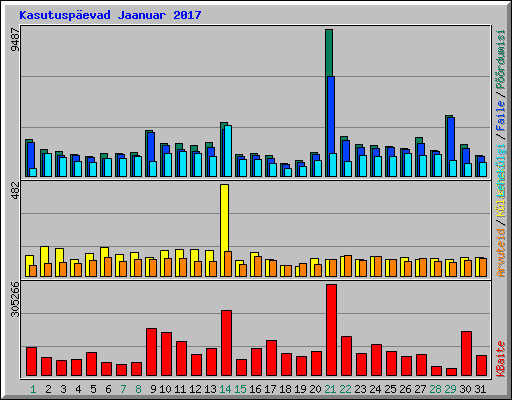This screenshot has height=400, width=512.
Task: Click the red KBaite bar for day 30
Action: pyautogui.click(x=466, y=354)
